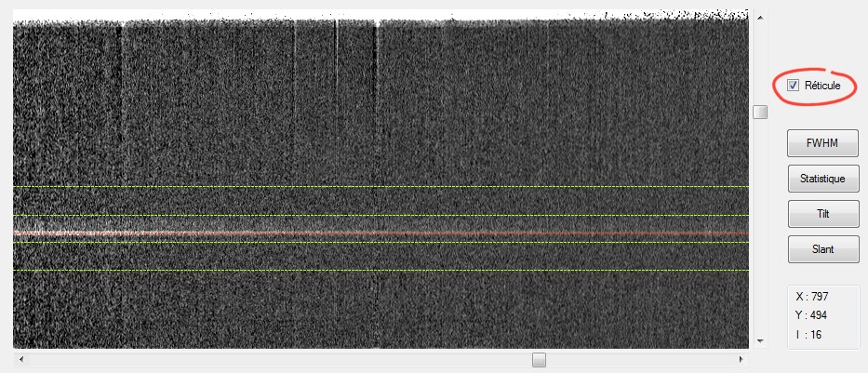
Task: Click the horizontal scrollbar right arrow
Action: [x=741, y=360]
